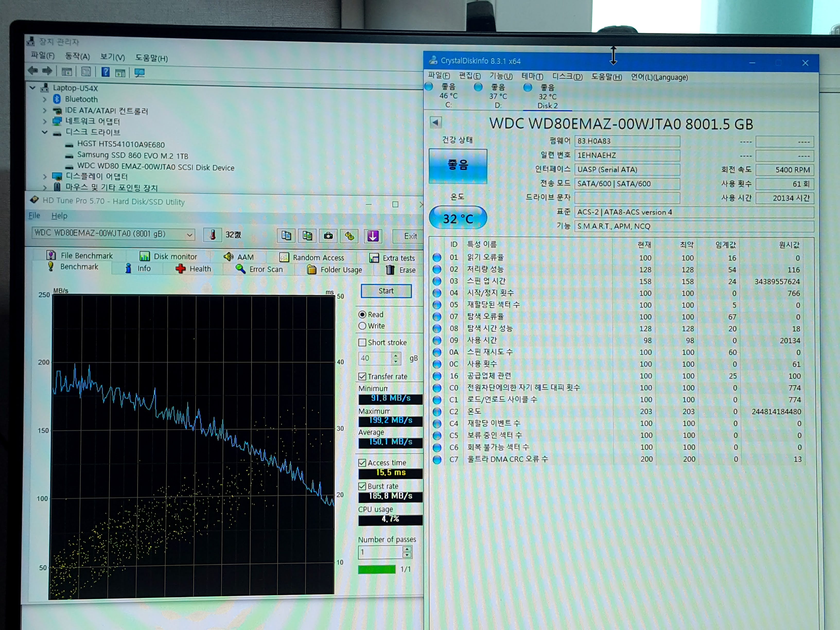Open HD Tune options gear icon
Screen dimensions: 840x630
pos(349,236)
